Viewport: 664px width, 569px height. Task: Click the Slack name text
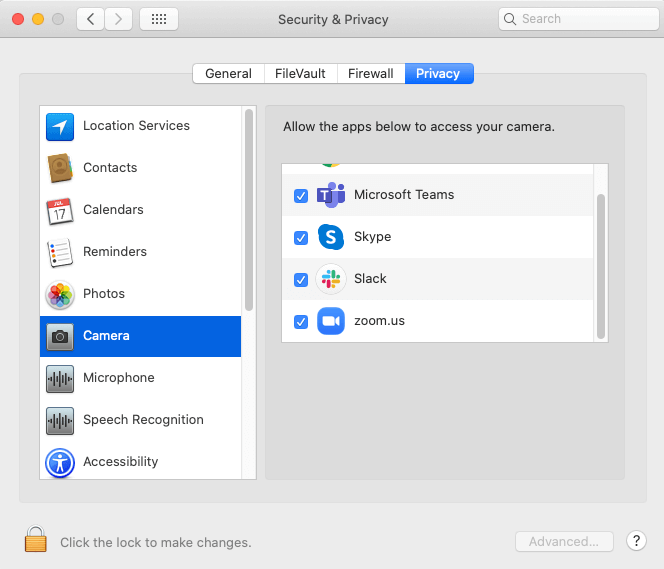(371, 279)
